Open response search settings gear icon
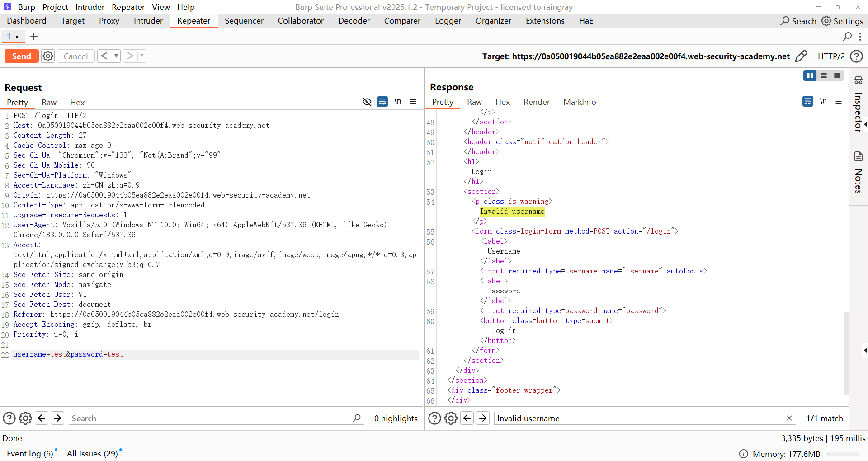The image size is (868, 461). point(451,419)
